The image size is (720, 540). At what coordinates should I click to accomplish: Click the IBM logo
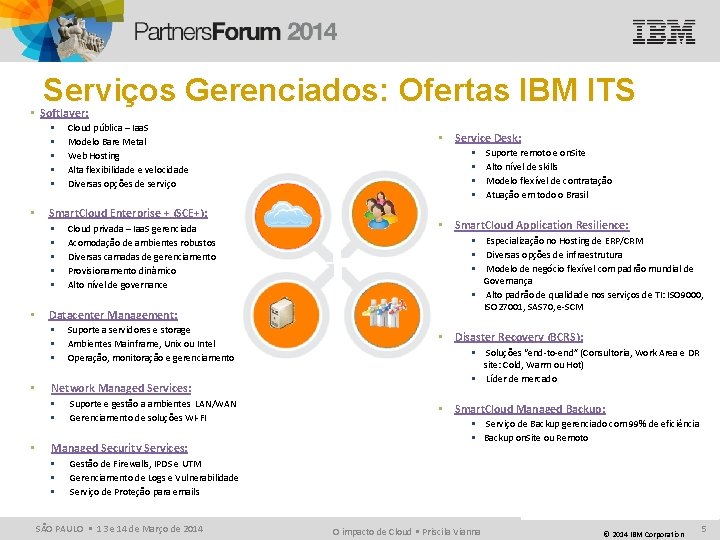tap(664, 32)
